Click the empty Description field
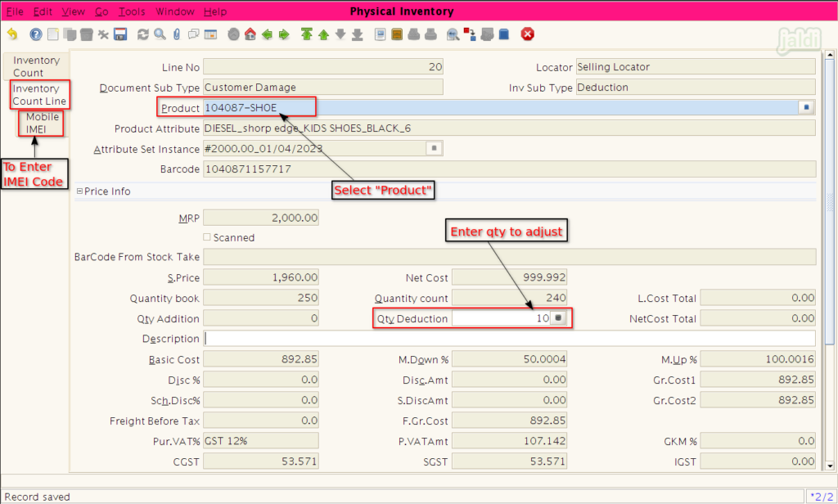The width and height of the screenshot is (838, 504). click(510, 338)
